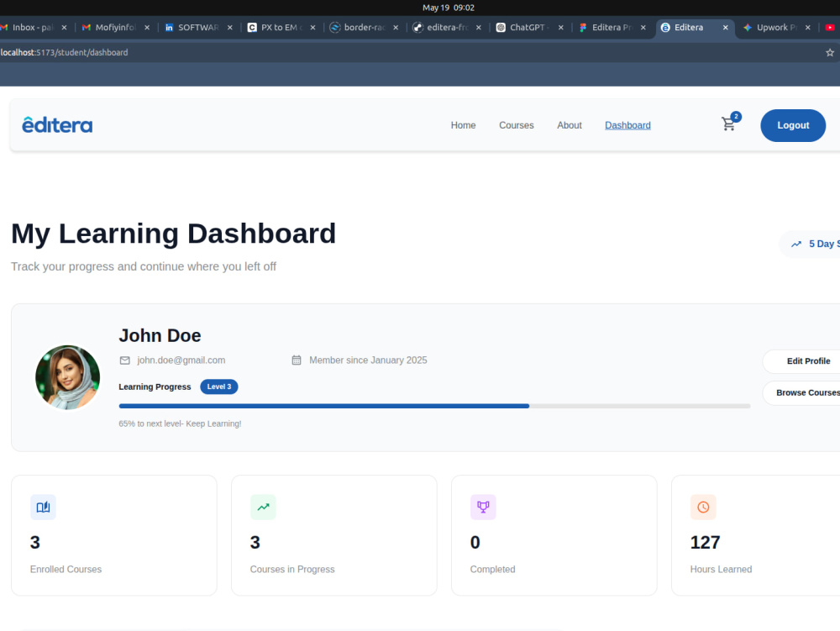
Task: Click the Enrolled Courses label
Action: (x=66, y=570)
